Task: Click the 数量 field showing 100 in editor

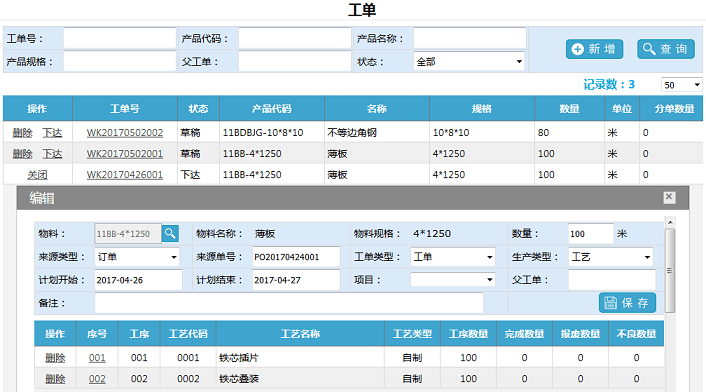Action: click(591, 234)
